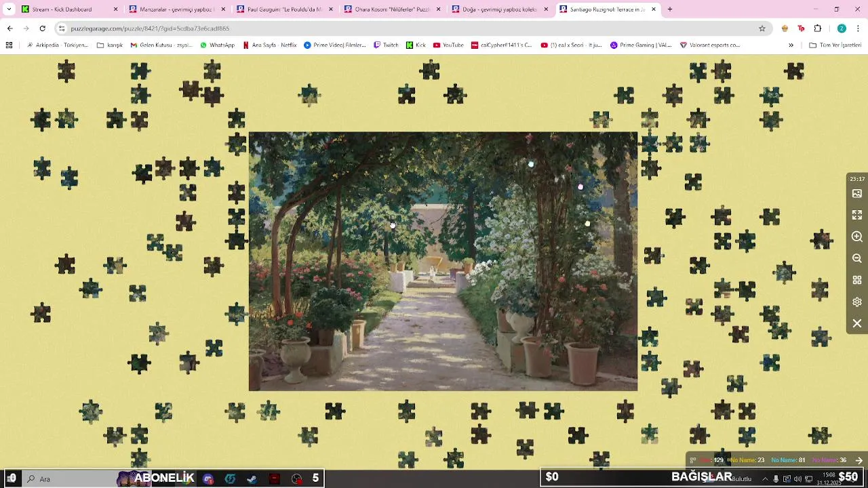
Task: Switch to Manzaralar çevrimiçi yapboz tab
Action: point(176,9)
